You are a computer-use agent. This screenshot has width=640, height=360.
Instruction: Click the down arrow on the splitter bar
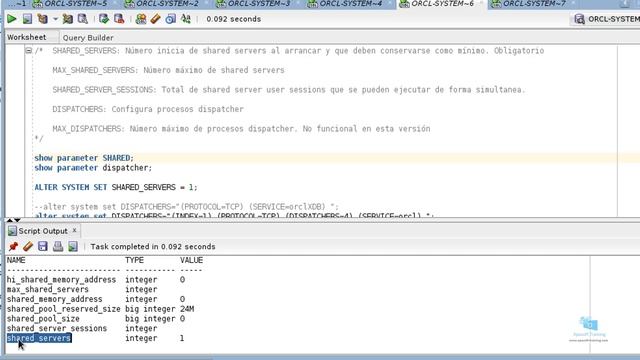tap(17, 220)
